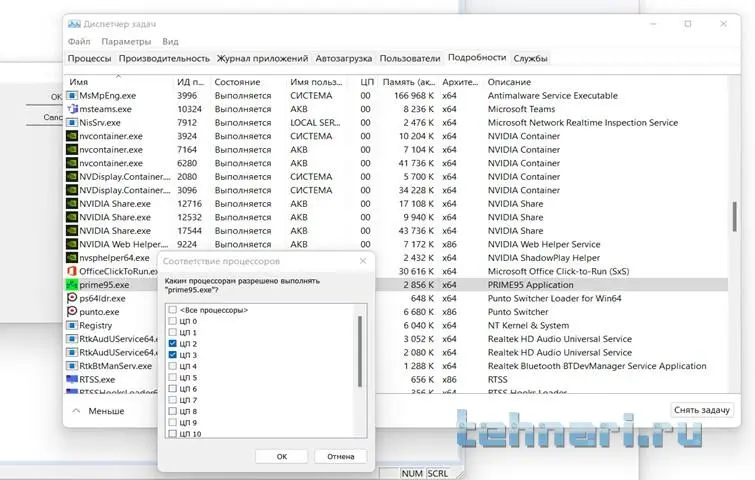This screenshot has height=480, width=755.
Task: Sort by the Память column header
Action: [x=408, y=82]
